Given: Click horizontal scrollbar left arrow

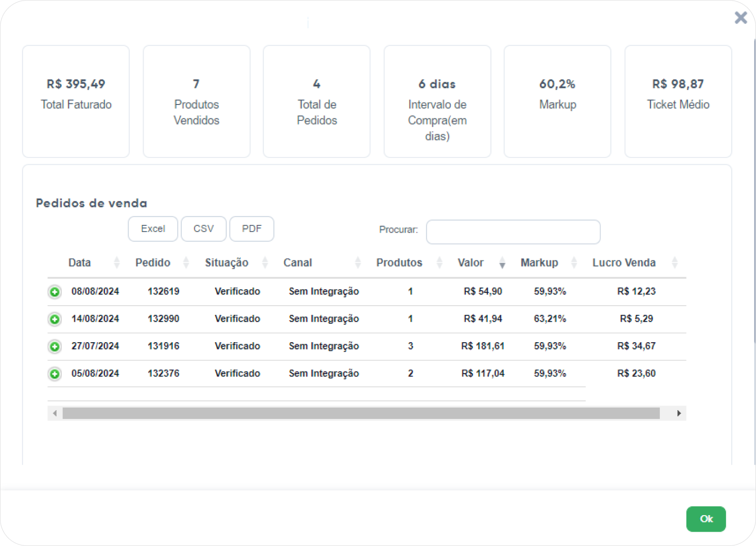Looking at the screenshot, I should tap(55, 413).
